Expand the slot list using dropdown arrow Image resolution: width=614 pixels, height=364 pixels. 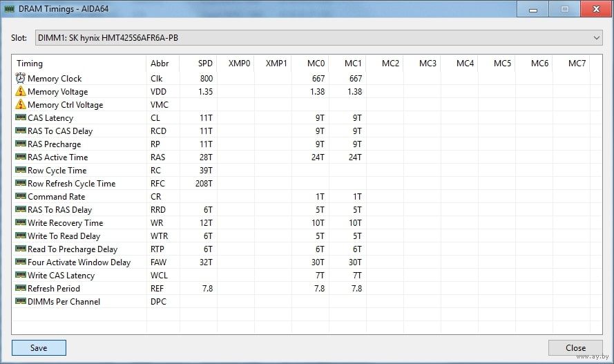point(596,37)
